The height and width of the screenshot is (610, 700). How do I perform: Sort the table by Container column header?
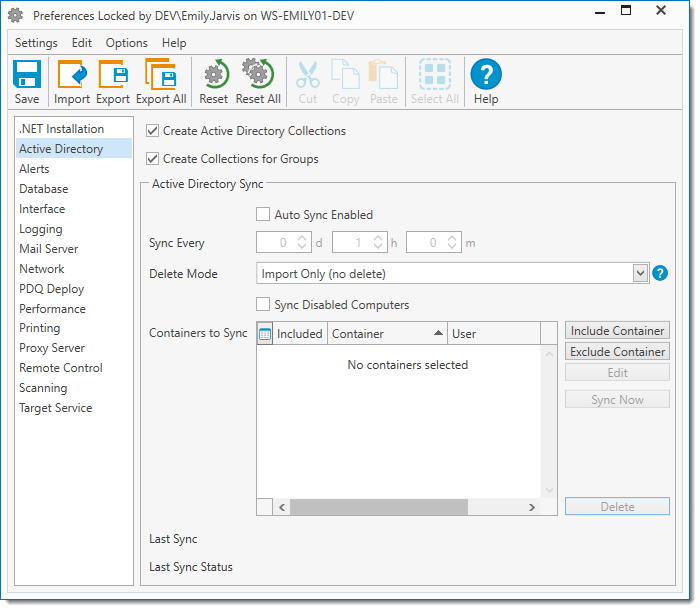(387, 334)
